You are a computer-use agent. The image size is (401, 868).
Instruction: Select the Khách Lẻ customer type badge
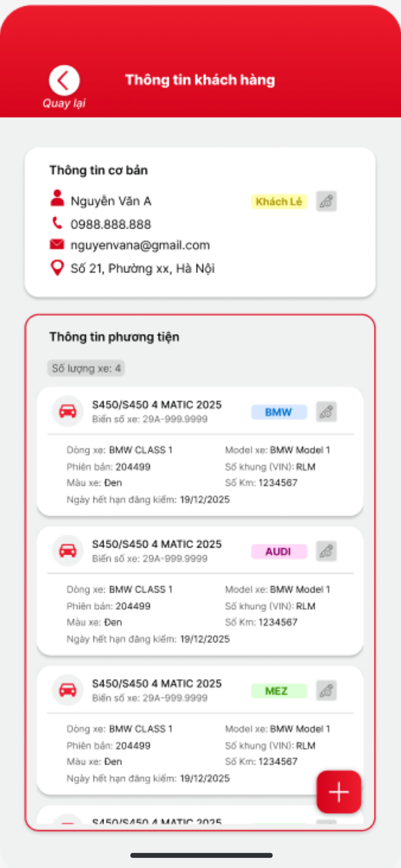(x=278, y=202)
